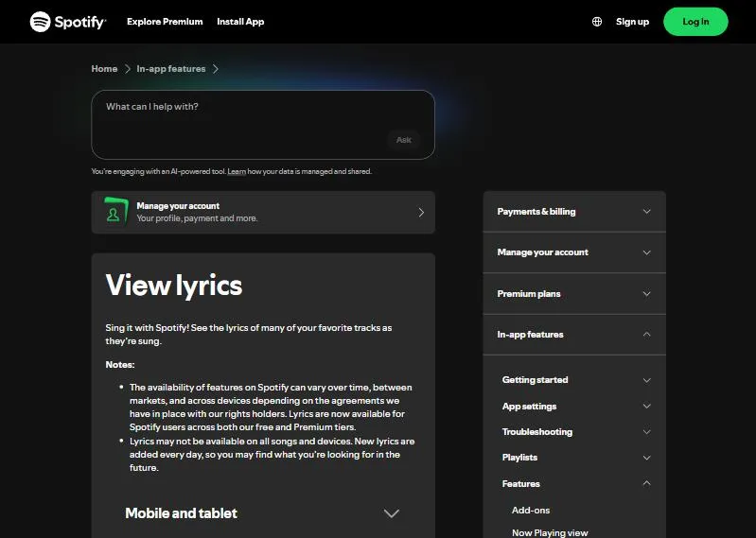Click Sign up

(632, 22)
